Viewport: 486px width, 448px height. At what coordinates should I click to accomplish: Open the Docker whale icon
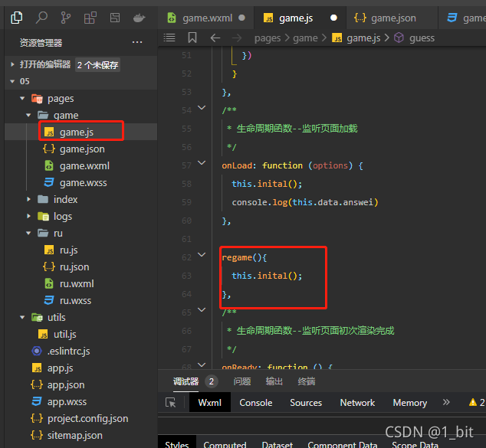(x=139, y=18)
